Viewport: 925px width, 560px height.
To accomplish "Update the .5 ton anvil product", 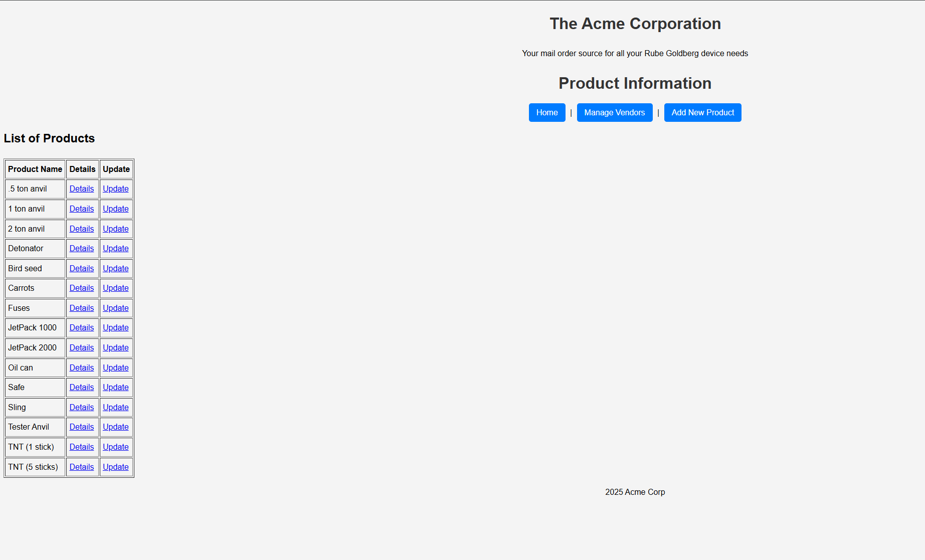I will tap(115, 189).
